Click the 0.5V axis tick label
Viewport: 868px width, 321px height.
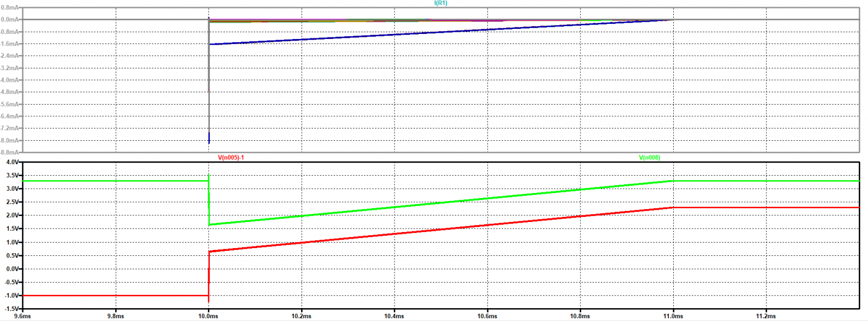tap(12, 255)
